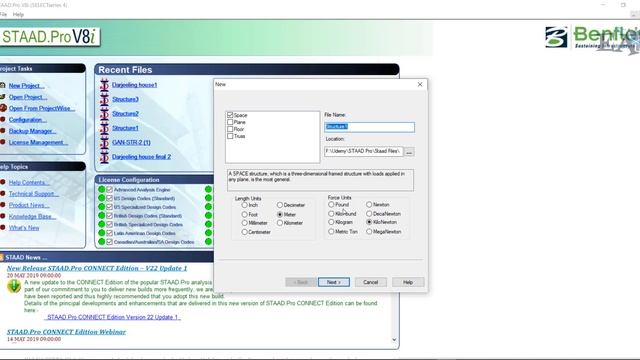Click the Next button in New dialog
Screen dimensions: 640x360
334,282
